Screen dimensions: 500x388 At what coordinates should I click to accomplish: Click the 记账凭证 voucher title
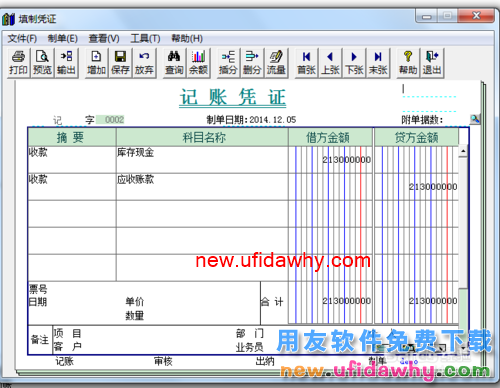coord(233,98)
